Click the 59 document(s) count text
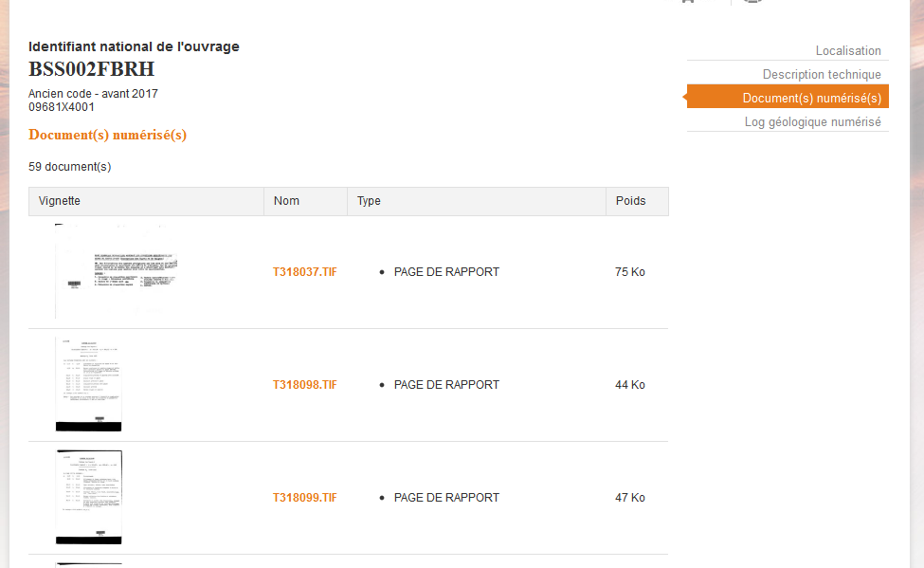 click(70, 167)
